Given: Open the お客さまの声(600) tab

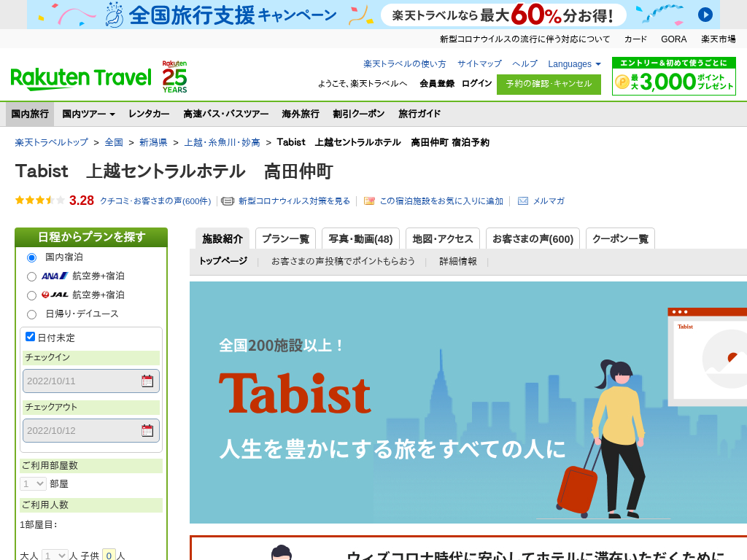Looking at the screenshot, I should coord(533,238).
